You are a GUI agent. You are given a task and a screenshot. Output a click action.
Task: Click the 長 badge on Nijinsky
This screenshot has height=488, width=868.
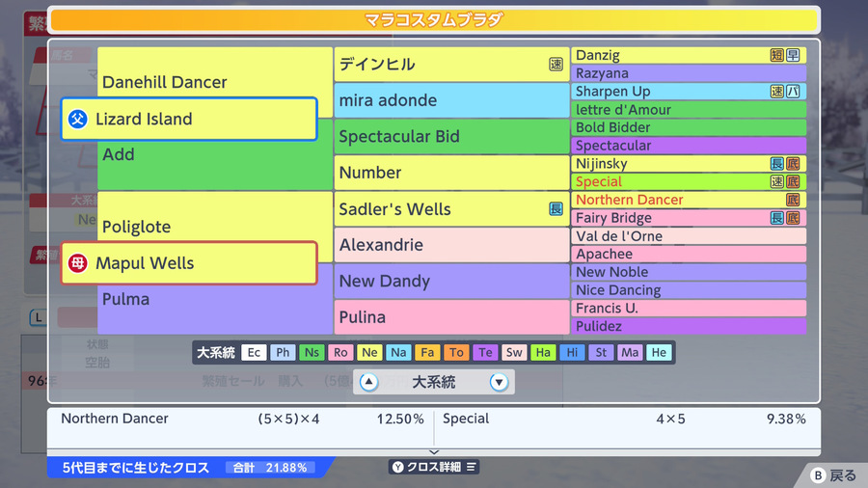click(x=776, y=163)
